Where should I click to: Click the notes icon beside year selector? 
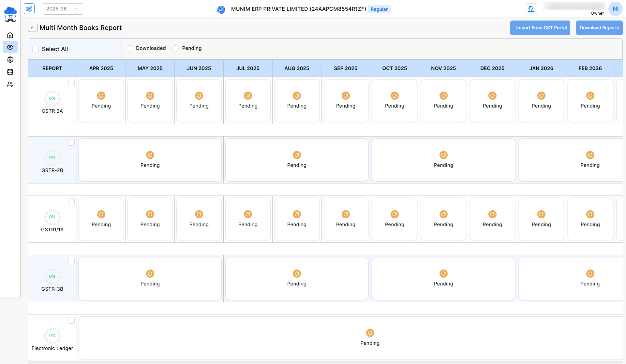click(29, 9)
